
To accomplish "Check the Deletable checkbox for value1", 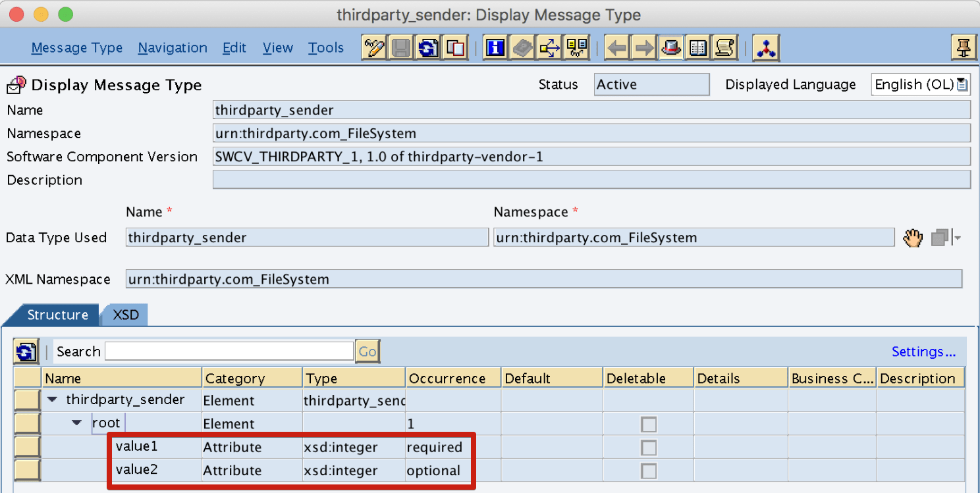I will (648, 448).
